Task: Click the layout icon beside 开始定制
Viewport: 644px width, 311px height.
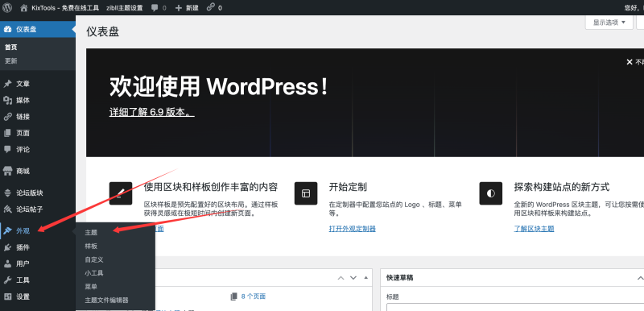Action: pyautogui.click(x=306, y=193)
